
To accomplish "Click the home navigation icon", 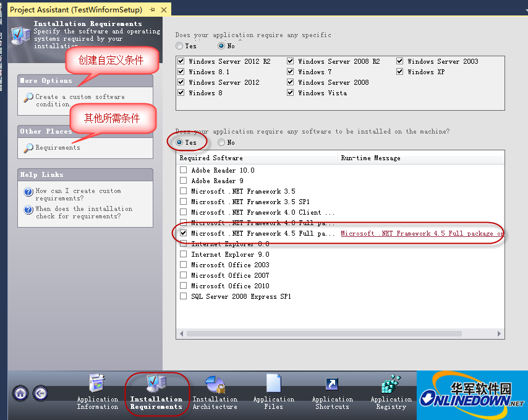I will pyautogui.click(x=20, y=393).
